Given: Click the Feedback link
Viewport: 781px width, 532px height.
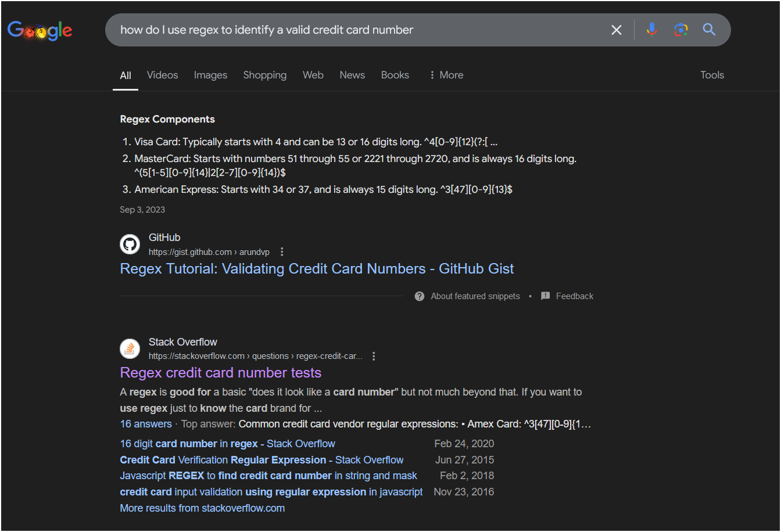Looking at the screenshot, I should 575,296.
